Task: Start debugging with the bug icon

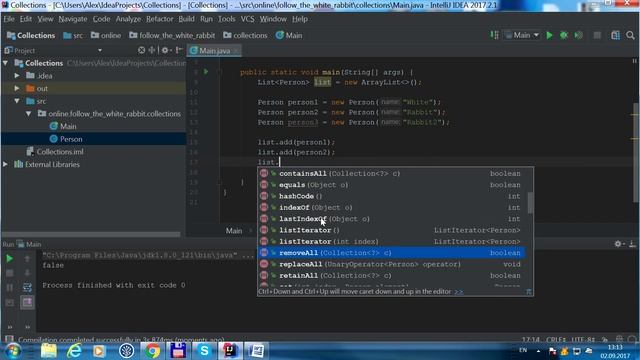Action: coord(564,36)
